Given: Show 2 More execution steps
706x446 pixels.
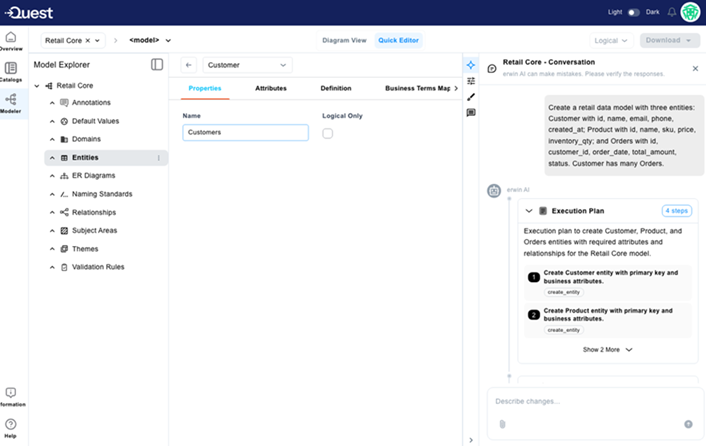Looking at the screenshot, I should click(607, 350).
